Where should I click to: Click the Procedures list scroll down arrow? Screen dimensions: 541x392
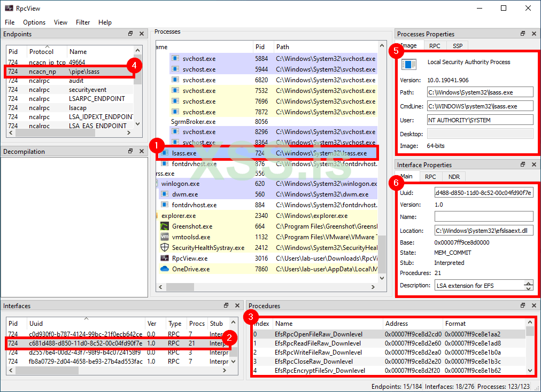point(530,371)
